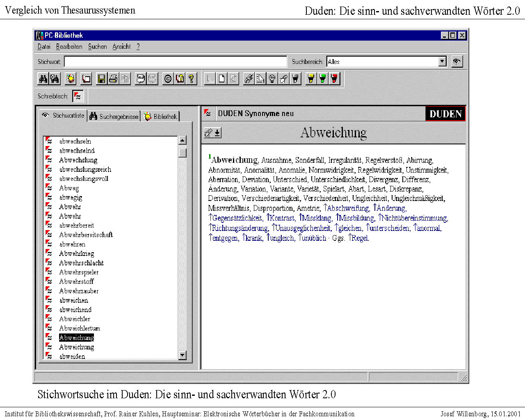This screenshot has width=525, height=420.
Task: Click the light bulb toolbar icon
Action: tap(272, 78)
